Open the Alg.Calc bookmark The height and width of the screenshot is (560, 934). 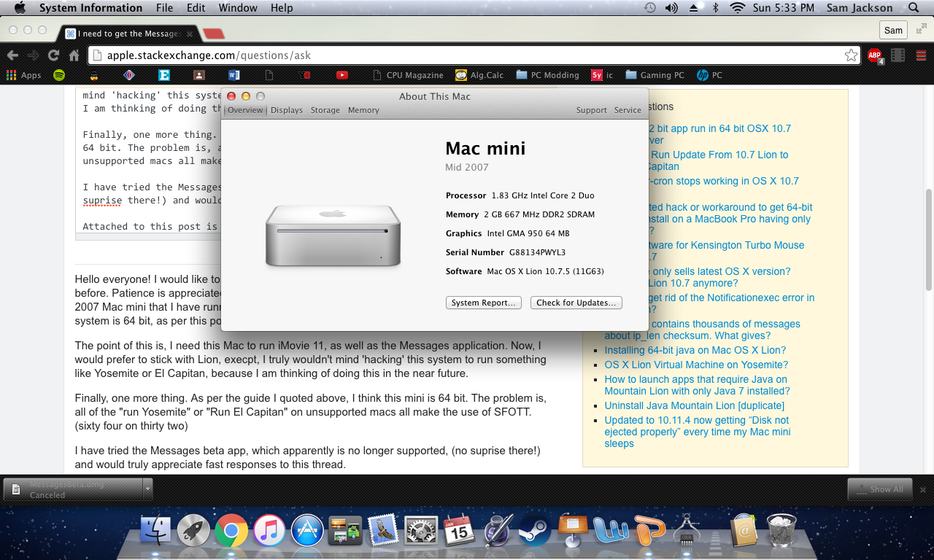(x=479, y=74)
